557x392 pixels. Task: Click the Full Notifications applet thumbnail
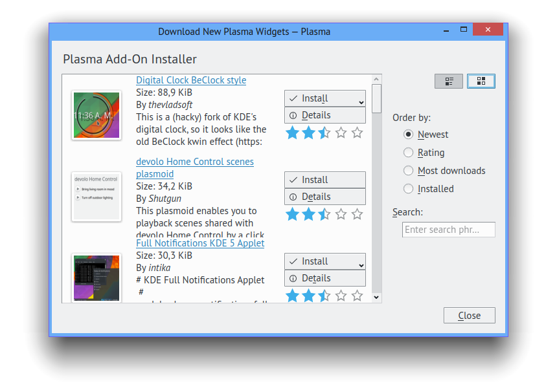pos(97,278)
